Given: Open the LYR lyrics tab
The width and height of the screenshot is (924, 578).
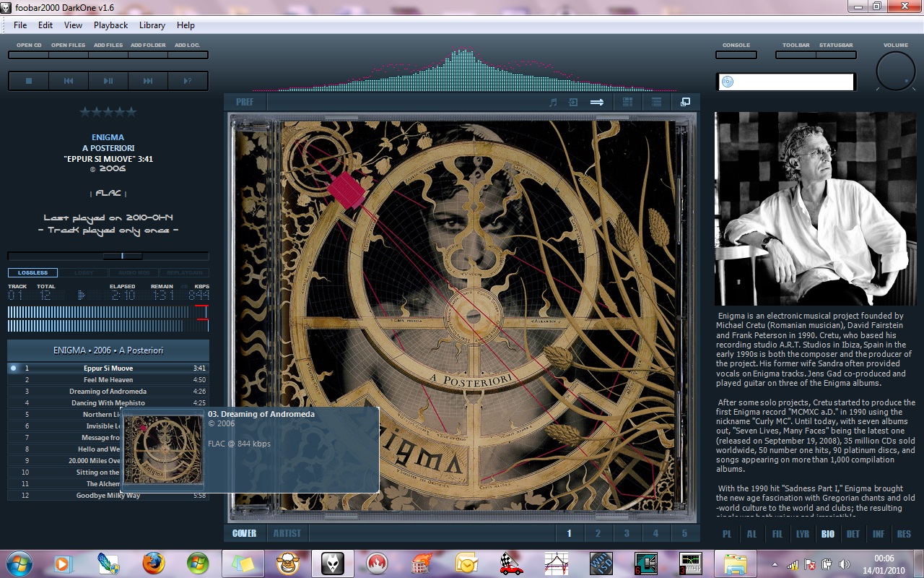Looking at the screenshot, I should point(802,535).
